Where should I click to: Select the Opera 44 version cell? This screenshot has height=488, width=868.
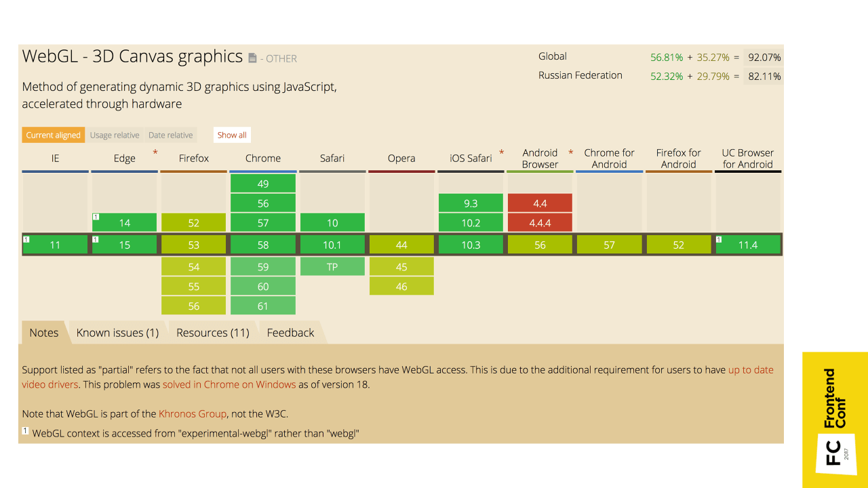click(x=401, y=245)
